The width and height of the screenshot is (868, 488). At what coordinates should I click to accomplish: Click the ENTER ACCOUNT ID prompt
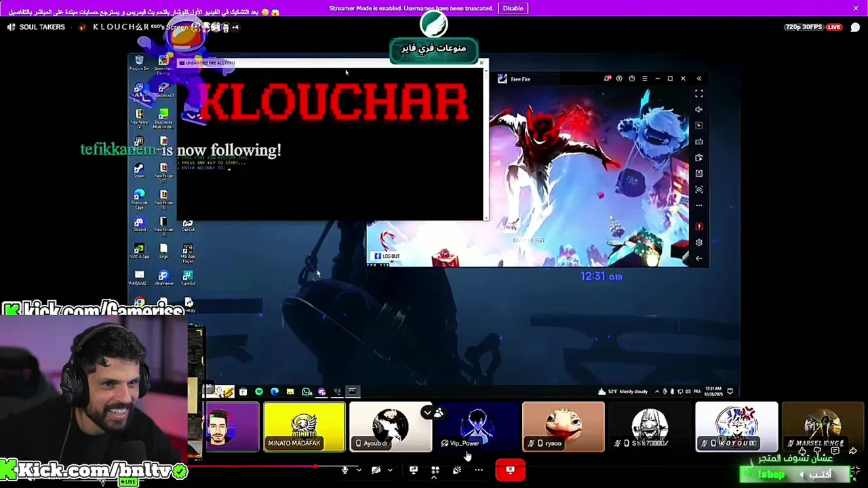coord(203,168)
